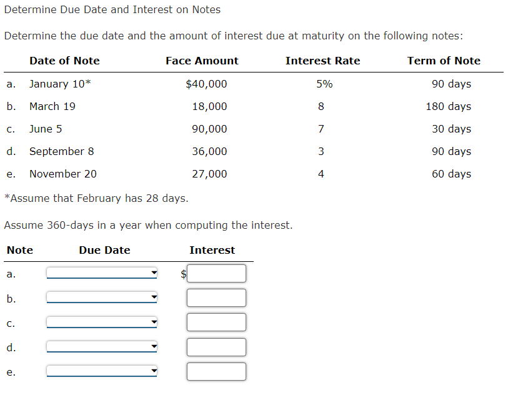This screenshot has height=420, width=518.
Task: Click the "Date of Note" column header
Action: tap(64, 61)
